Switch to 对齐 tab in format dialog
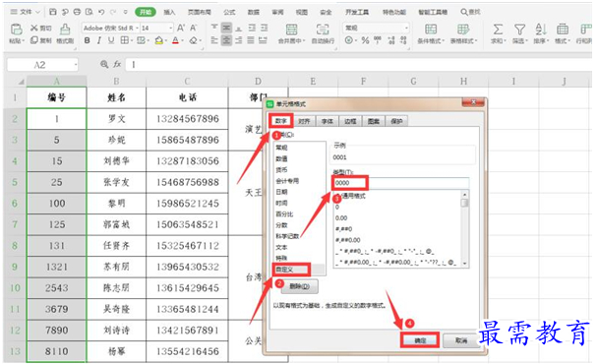The width and height of the screenshot is (598, 364). coord(304,121)
